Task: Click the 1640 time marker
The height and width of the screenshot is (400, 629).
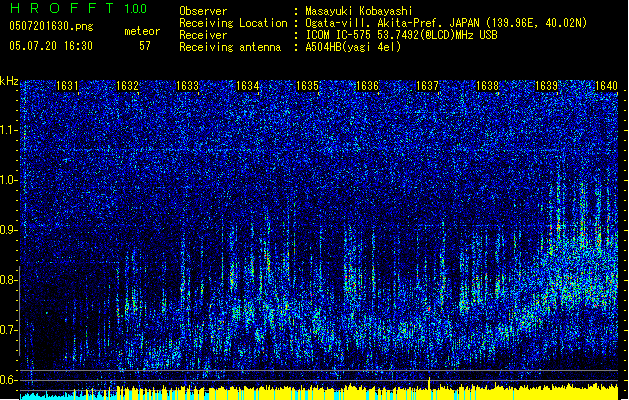Action: click(x=606, y=86)
